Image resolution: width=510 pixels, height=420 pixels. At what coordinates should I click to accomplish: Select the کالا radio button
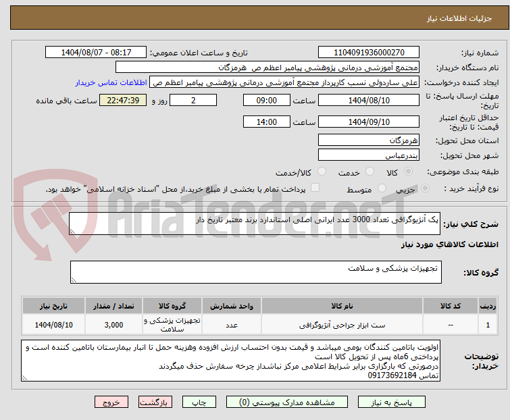pos(408,172)
